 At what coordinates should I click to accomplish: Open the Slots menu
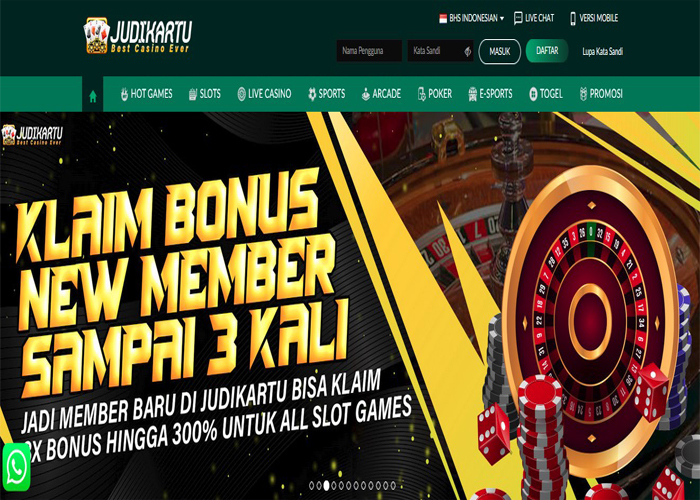pos(204,94)
